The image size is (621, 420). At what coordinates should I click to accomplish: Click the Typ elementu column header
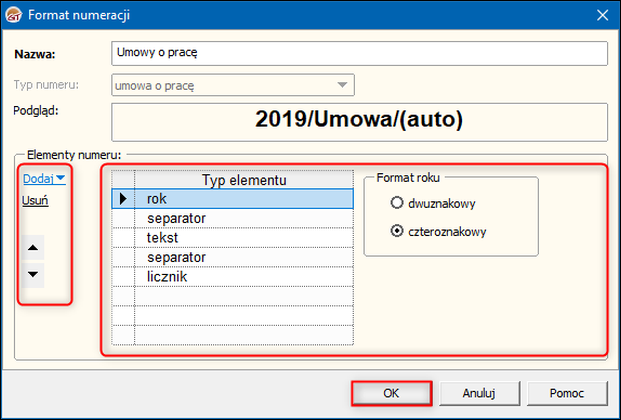(x=244, y=180)
